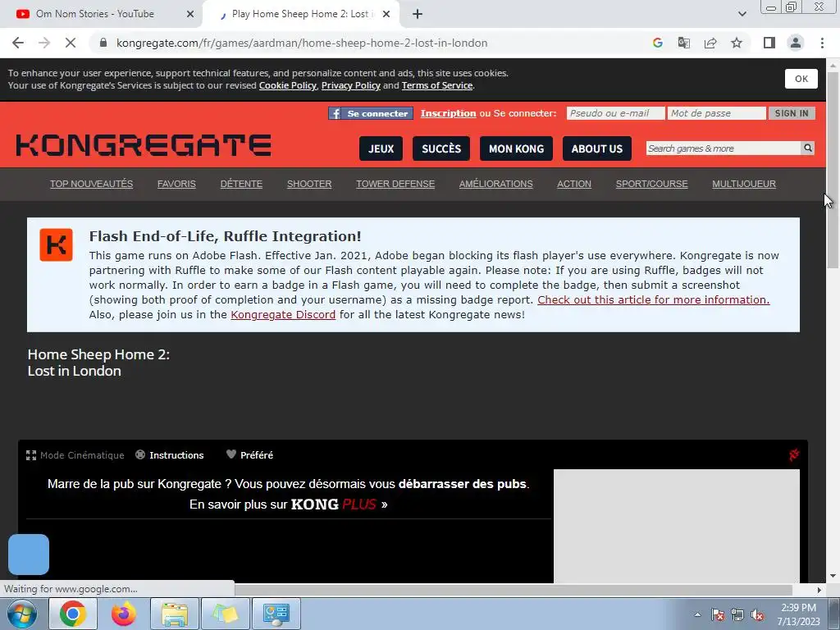Open Chrome from the taskbar
The width and height of the screenshot is (840, 630).
click(x=73, y=614)
